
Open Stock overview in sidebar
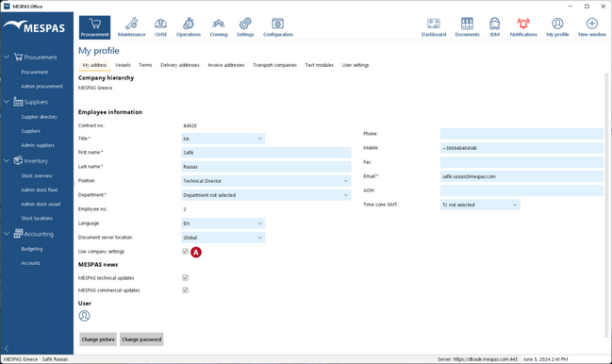37,176
